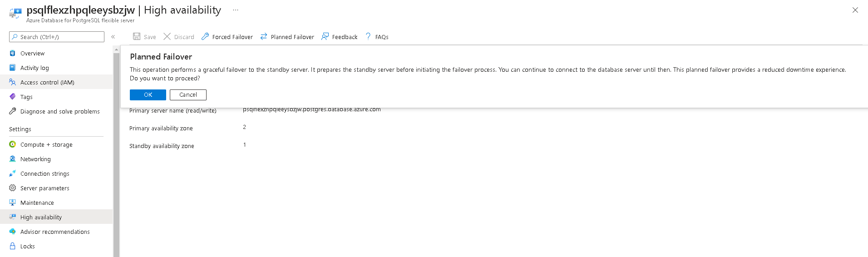The image size is (868, 257).
Task: Click the Discard label in toolbar
Action: click(x=184, y=37)
